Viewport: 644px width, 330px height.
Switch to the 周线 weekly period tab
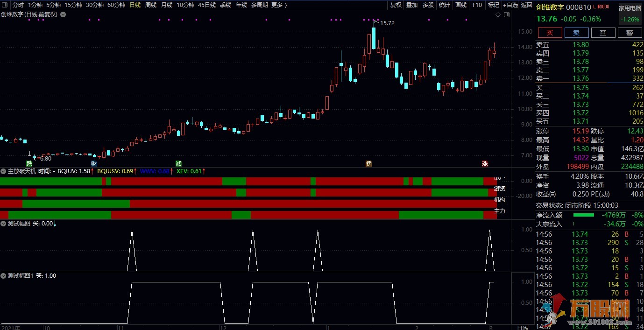pos(151,5)
